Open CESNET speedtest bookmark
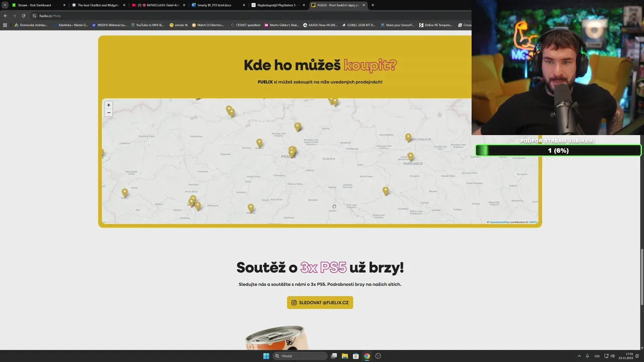644x362 pixels. click(x=246, y=25)
